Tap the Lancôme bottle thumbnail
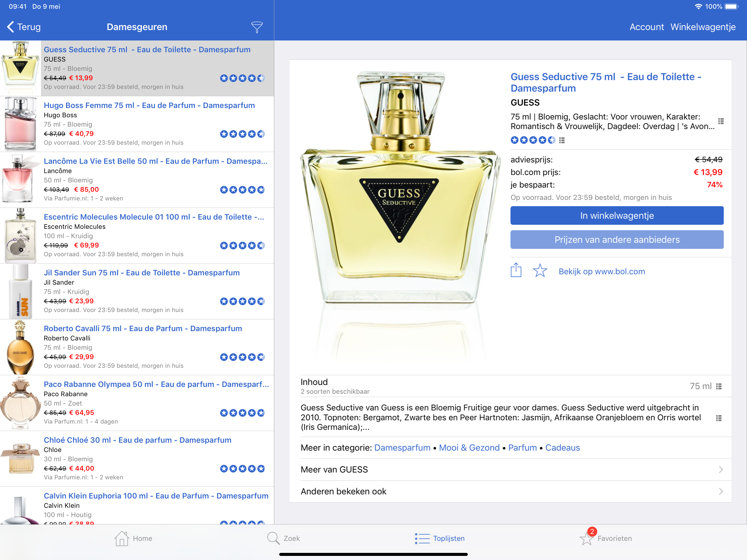The height and width of the screenshot is (560, 747). click(21, 180)
